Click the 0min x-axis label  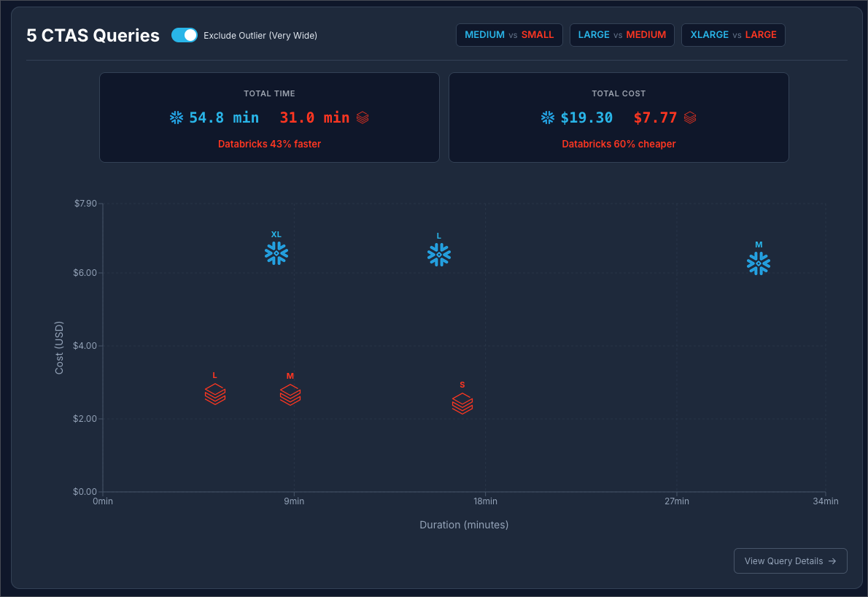coord(103,501)
